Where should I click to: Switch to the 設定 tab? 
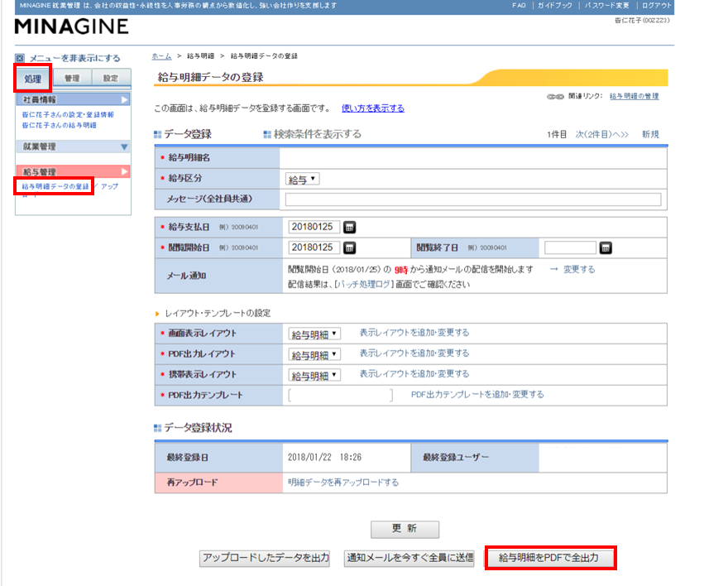click(111, 78)
